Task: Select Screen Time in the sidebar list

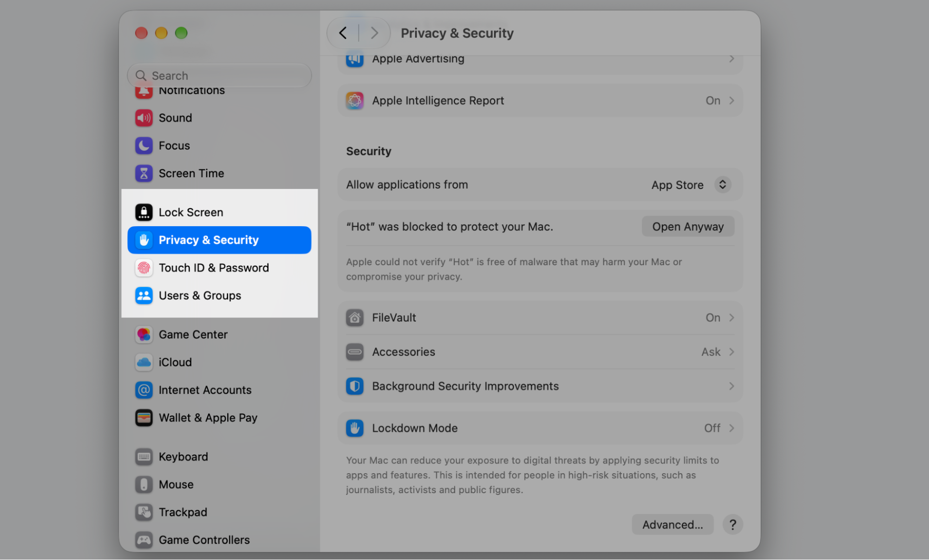Action: click(x=219, y=173)
